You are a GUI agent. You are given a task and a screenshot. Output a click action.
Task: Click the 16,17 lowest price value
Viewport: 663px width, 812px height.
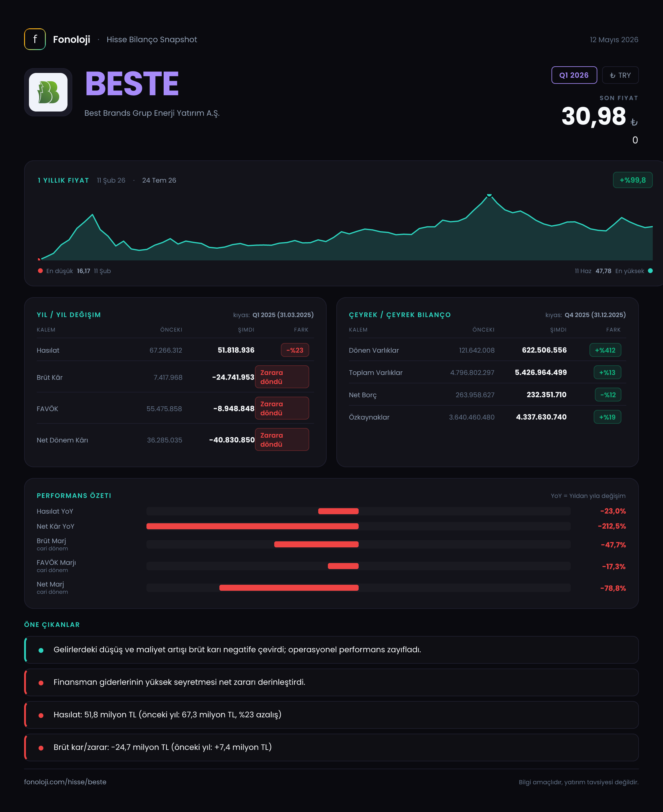(x=83, y=271)
